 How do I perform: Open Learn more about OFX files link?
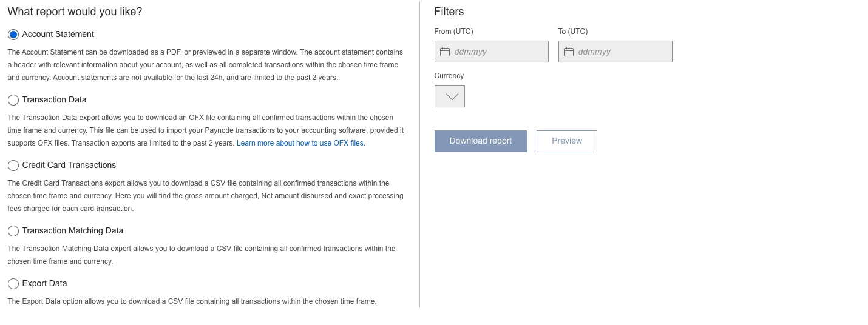point(301,143)
